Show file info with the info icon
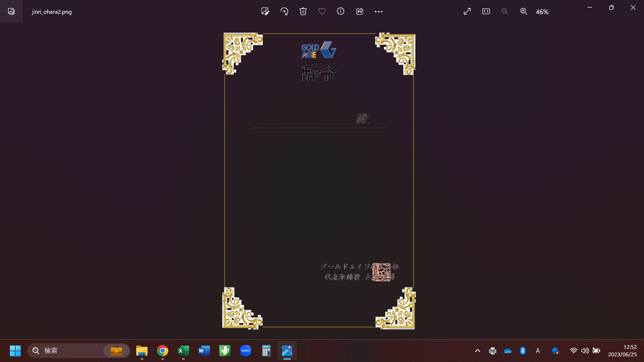This screenshot has height=362, width=644. pos(340,11)
